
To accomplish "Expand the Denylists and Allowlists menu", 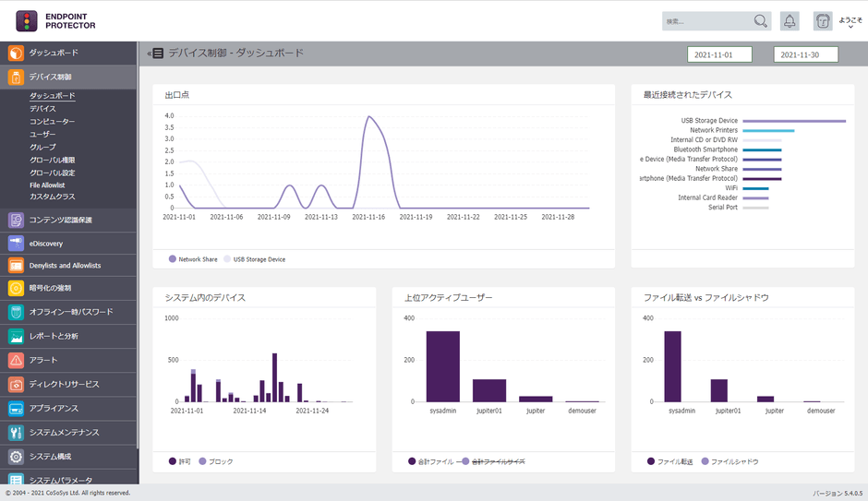I will click(x=65, y=266).
